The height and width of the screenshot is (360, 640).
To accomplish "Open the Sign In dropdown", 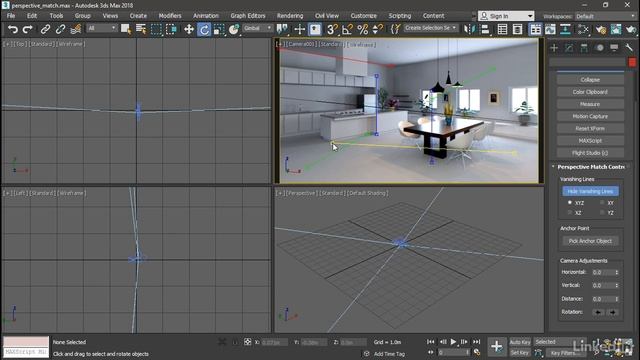I will [x=506, y=16].
